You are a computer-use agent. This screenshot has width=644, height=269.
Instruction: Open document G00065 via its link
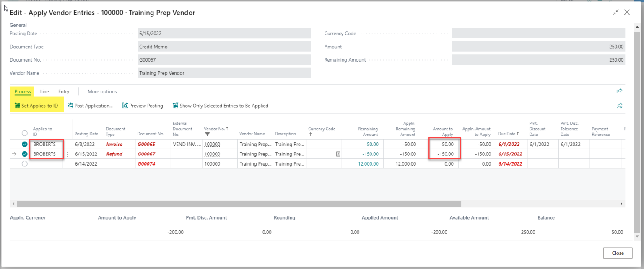tap(146, 144)
